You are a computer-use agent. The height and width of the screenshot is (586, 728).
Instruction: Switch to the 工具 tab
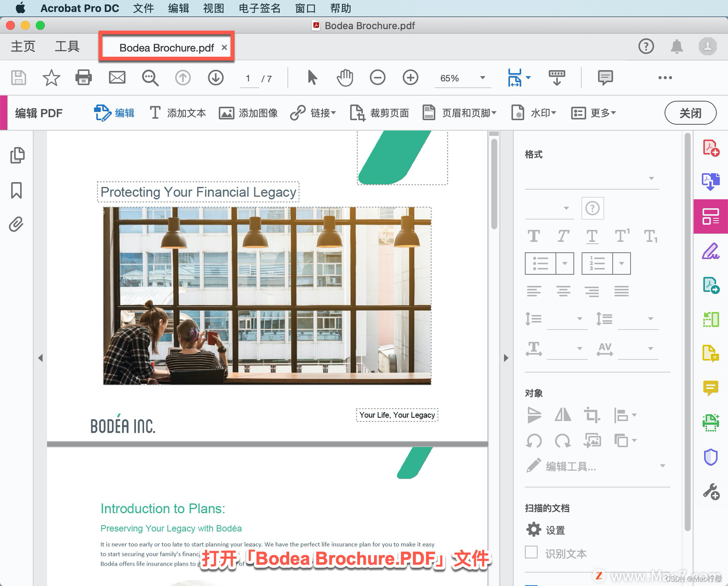[67, 47]
